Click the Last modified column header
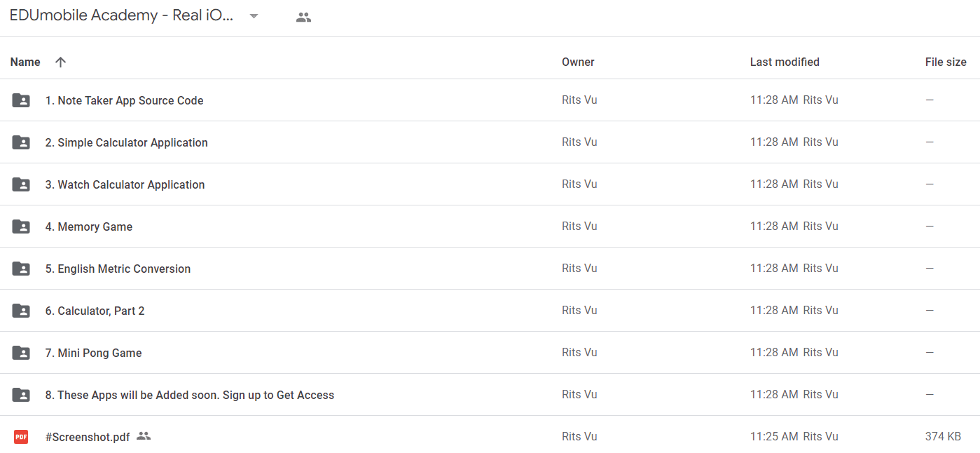This screenshot has height=453, width=980. point(785,62)
